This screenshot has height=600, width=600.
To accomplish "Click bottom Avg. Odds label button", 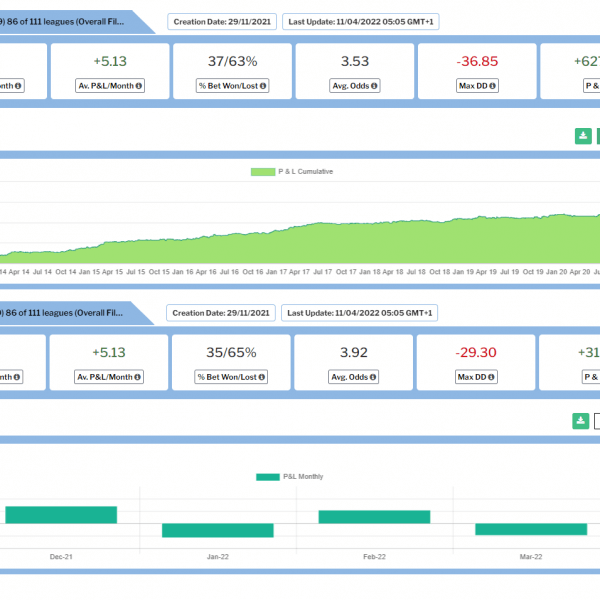I will [x=354, y=377].
